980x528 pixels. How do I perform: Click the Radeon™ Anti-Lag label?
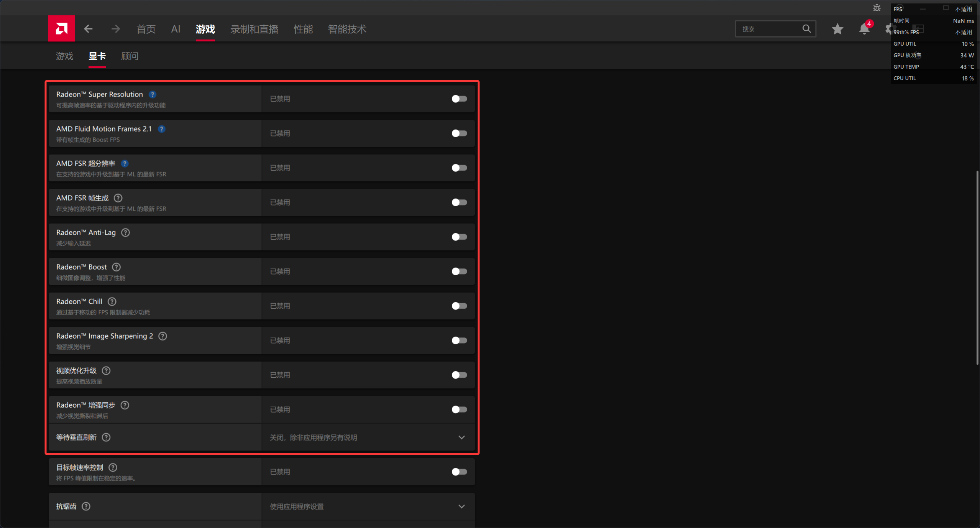pyautogui.click(x=86, y=232)
